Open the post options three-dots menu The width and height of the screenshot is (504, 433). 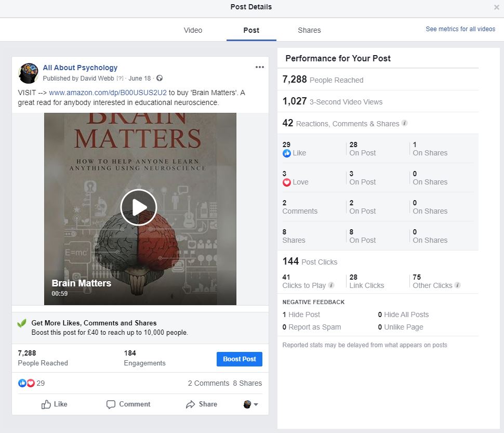(x=260, y=67)
